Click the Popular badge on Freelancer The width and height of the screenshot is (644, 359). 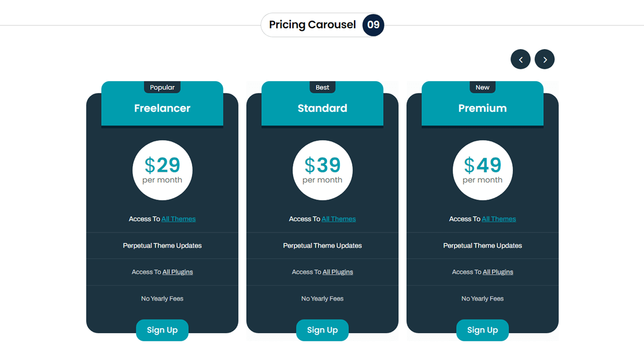tap(162, 87)
